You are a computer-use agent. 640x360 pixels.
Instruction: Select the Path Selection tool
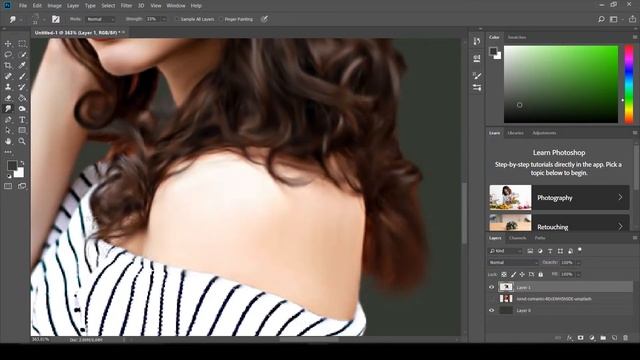click(8, 131)
